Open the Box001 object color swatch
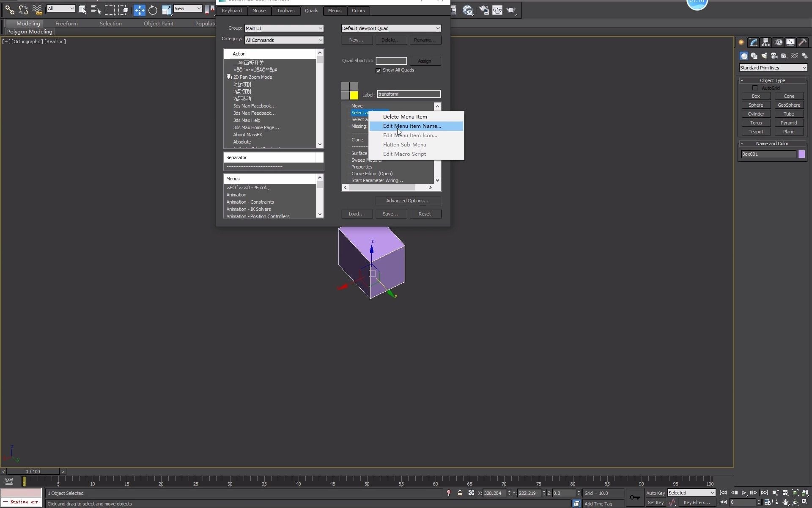 801,154
